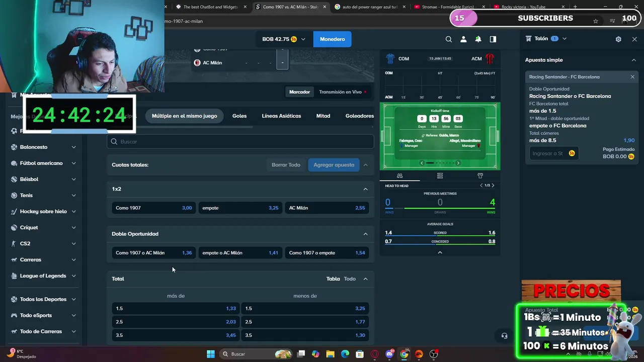Image resolution: width=644 pixels, height=362 pixels.
Task: Select the Múltiple en el mismo juego tab
Action: (185, 116)
